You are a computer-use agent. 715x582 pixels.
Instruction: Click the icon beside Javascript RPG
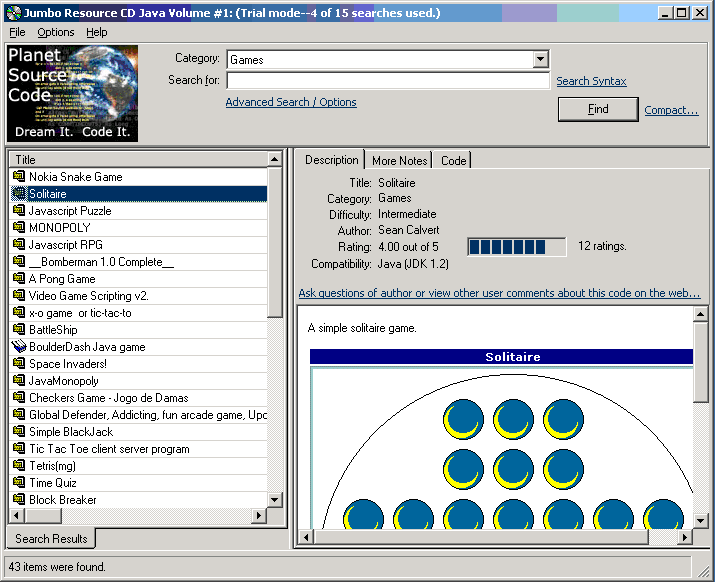click(x=19, y=244)
